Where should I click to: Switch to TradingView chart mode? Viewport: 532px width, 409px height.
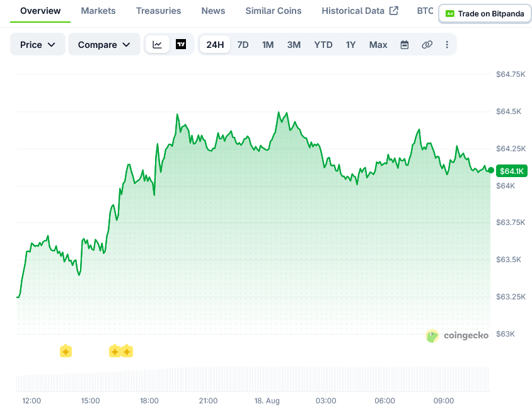(181, 44)
